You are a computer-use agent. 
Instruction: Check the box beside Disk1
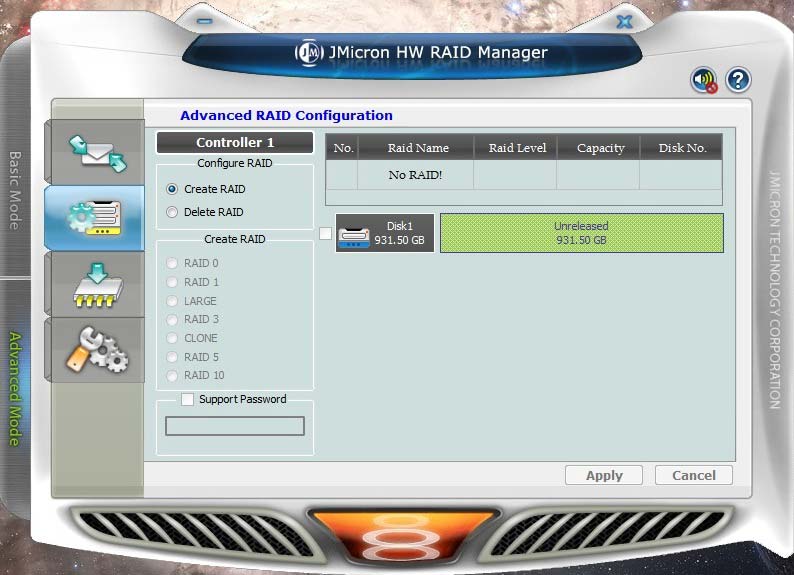(x=325, y=234)
